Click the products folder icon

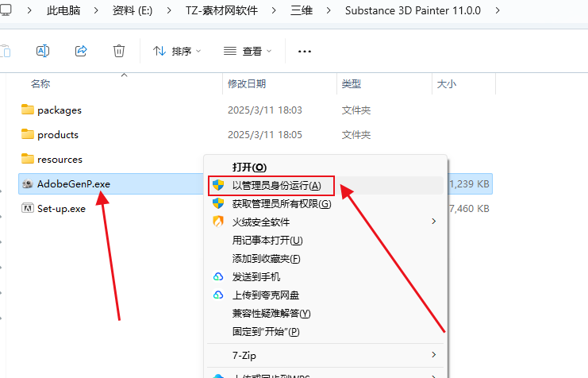pos(27,134)
